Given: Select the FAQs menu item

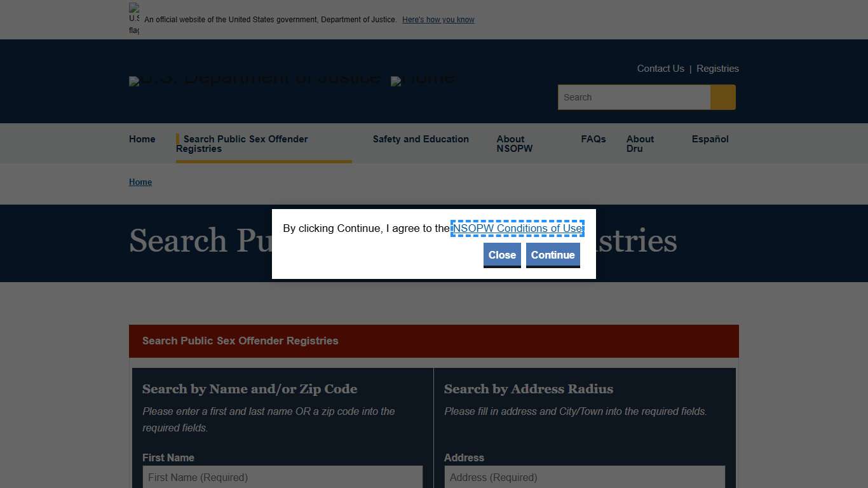Looking at the screenshot, I should tap(593, 139).
